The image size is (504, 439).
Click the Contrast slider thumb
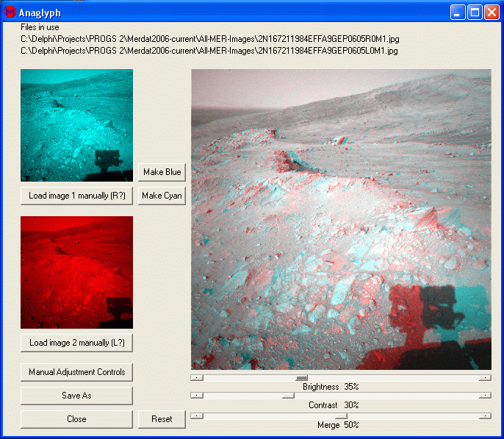click(x=288, y=396)
